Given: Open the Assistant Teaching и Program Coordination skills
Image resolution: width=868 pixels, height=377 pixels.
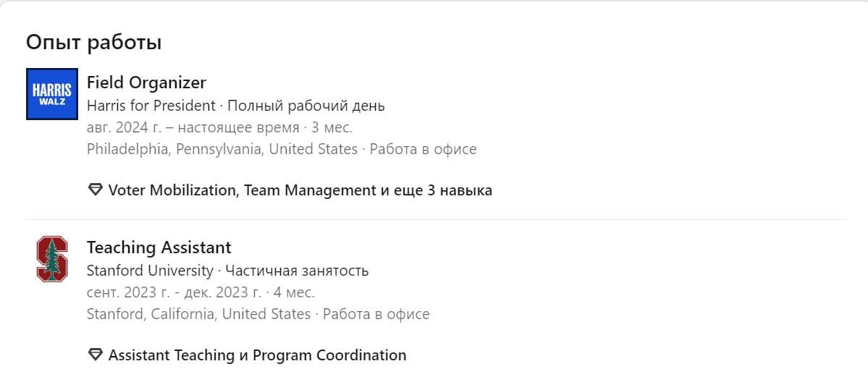Looking at the screenshot, I should [x=258, y=355].
